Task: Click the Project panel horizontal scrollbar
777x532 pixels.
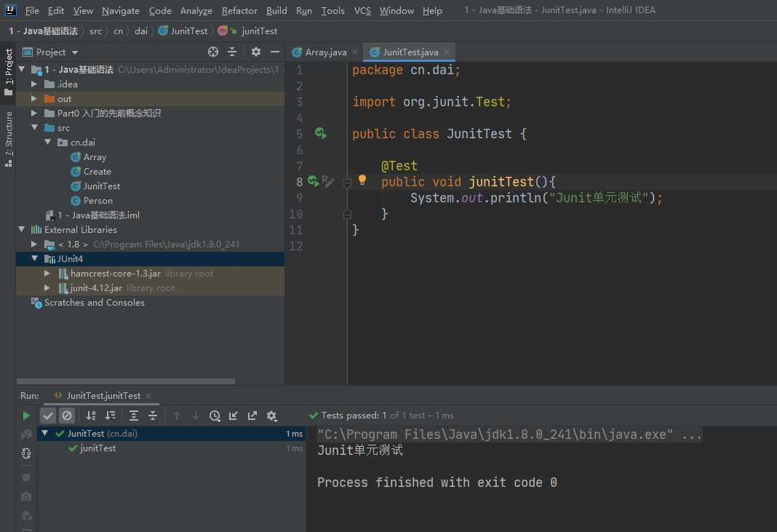Action: click(126, 381)
